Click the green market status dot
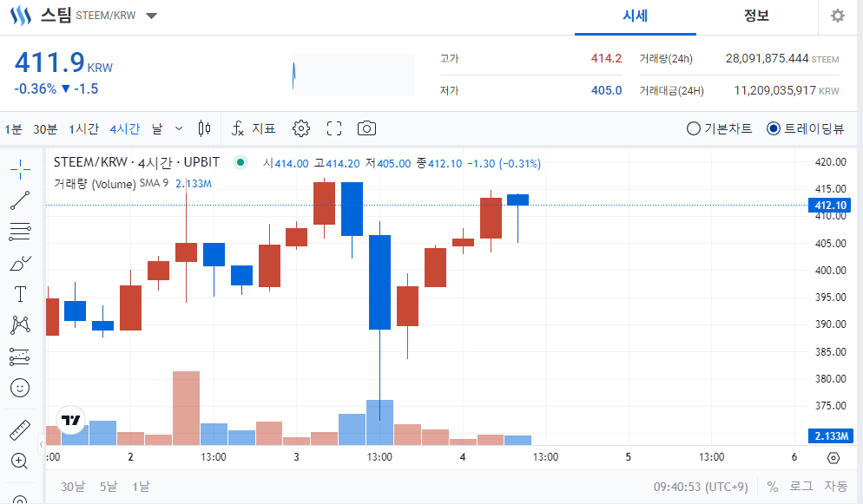The height and width of the screenshot is (504, 863). coord(240,162)
